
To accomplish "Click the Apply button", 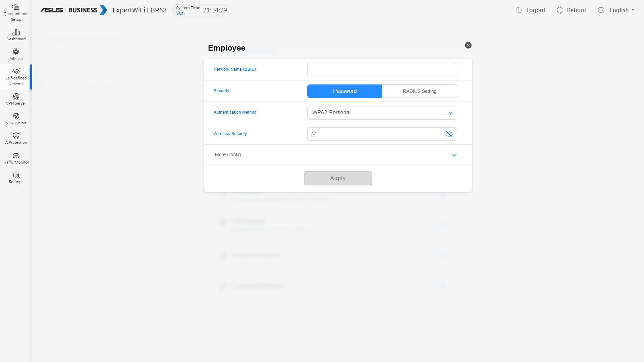I will pos(338,178).
